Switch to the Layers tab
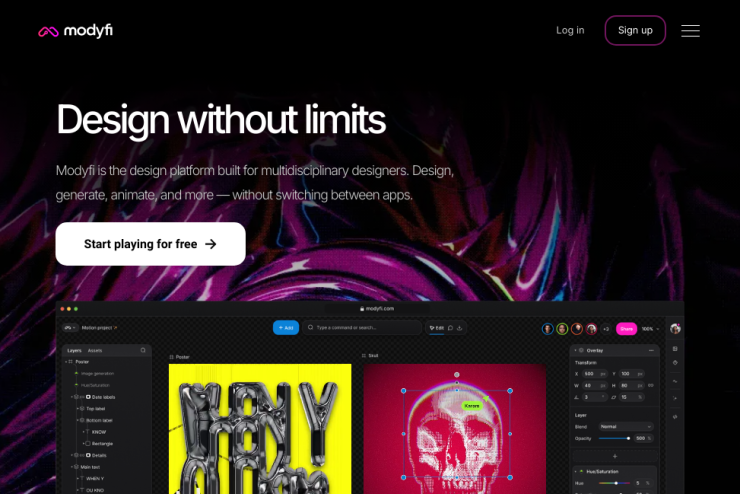Image resolution: width=740 pixels, height=494 pixels. pos(74,351)
